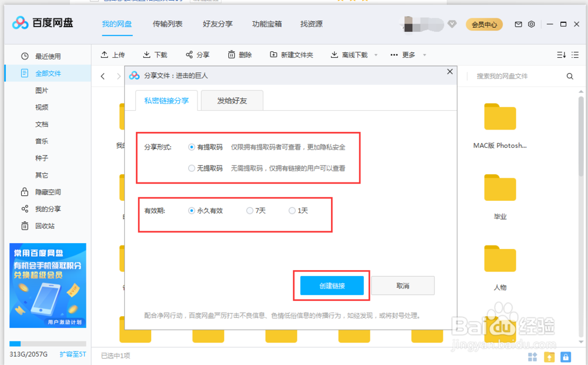Open Videos (视频) category in sidebar

pos(42,107)
